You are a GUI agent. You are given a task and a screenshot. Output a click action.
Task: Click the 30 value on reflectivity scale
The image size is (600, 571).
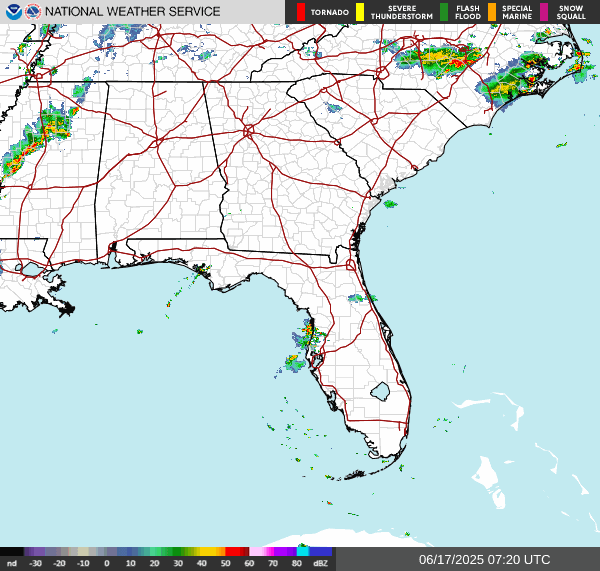pyautogui.click(x=178, y=563)
